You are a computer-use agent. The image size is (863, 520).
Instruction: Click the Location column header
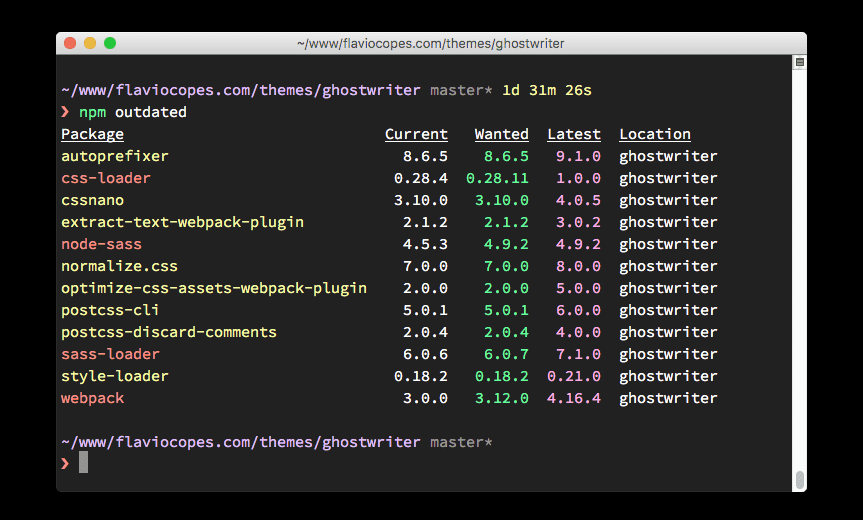point(655,134)
